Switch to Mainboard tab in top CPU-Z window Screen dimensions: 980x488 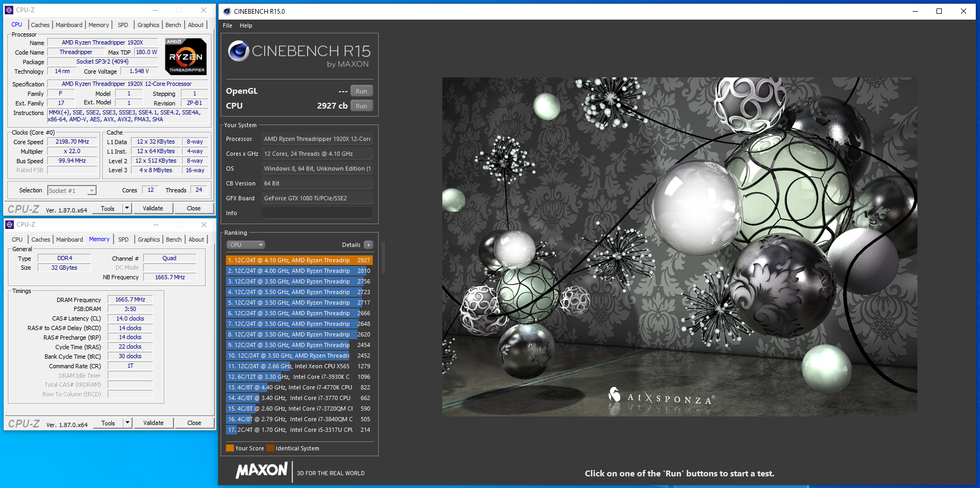click(69, 25)
